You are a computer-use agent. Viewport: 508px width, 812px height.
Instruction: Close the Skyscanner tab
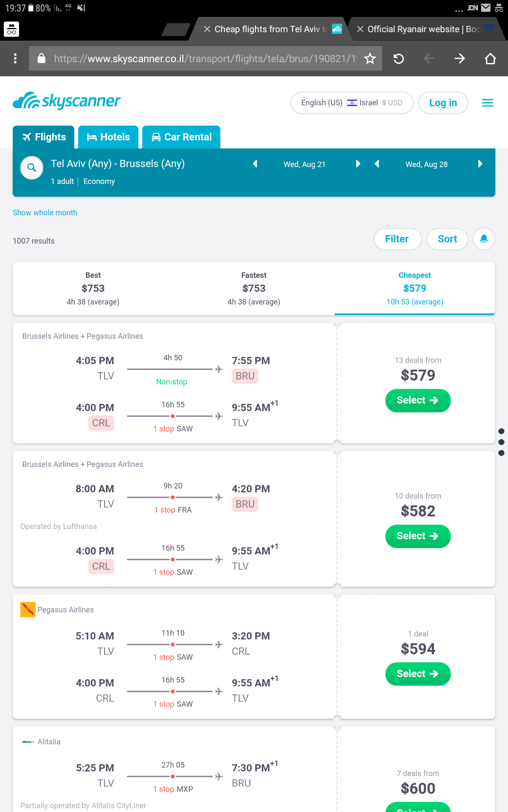(x=207, y=29)
